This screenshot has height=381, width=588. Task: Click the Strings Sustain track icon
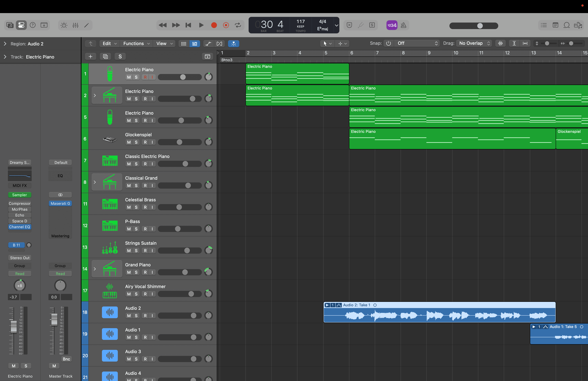pos(110,247)
